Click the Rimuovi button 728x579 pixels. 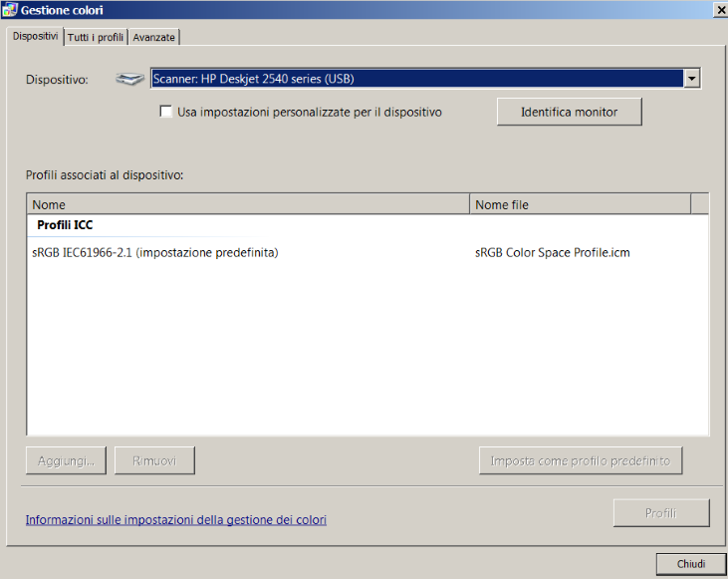pyautogui.click(x=154, y=460)
